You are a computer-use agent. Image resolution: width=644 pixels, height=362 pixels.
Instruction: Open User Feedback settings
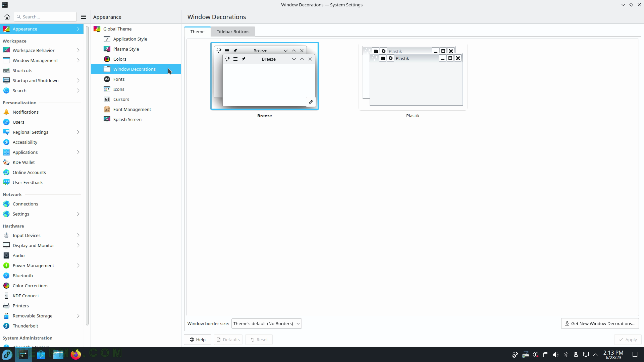pos(42,182)
